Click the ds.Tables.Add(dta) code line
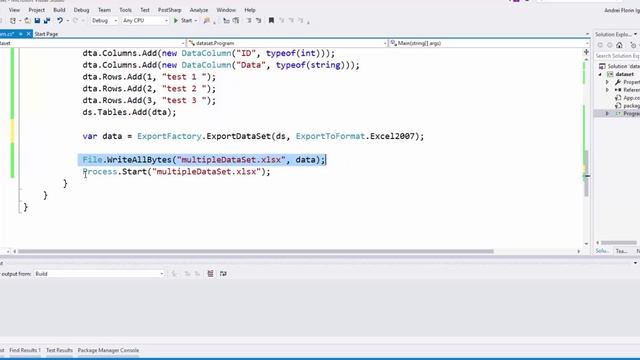 coord(129,112)
